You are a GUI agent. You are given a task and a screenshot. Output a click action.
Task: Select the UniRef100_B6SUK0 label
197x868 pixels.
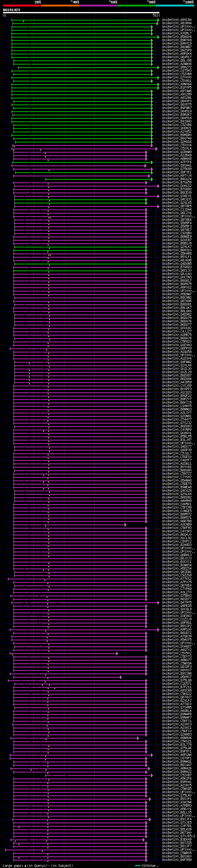click(177, 856)
